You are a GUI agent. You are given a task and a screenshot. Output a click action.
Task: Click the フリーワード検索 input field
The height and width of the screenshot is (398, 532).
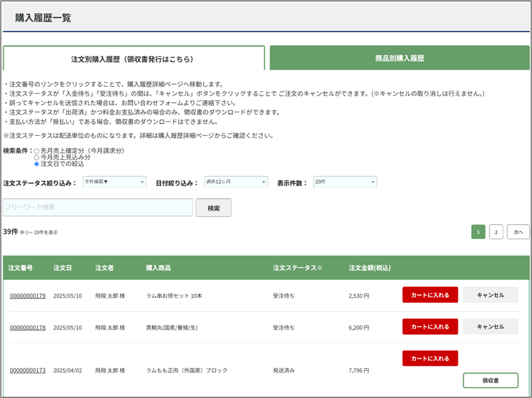(98, 207)
